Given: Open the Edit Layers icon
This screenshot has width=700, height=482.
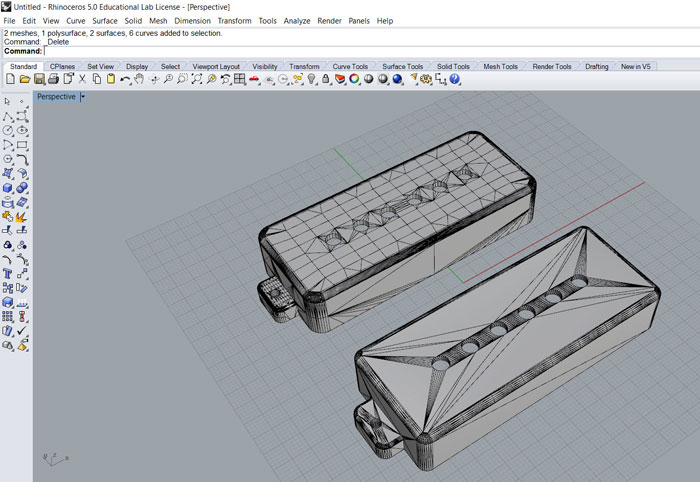Looking at the screenshot, I should 340,79.
